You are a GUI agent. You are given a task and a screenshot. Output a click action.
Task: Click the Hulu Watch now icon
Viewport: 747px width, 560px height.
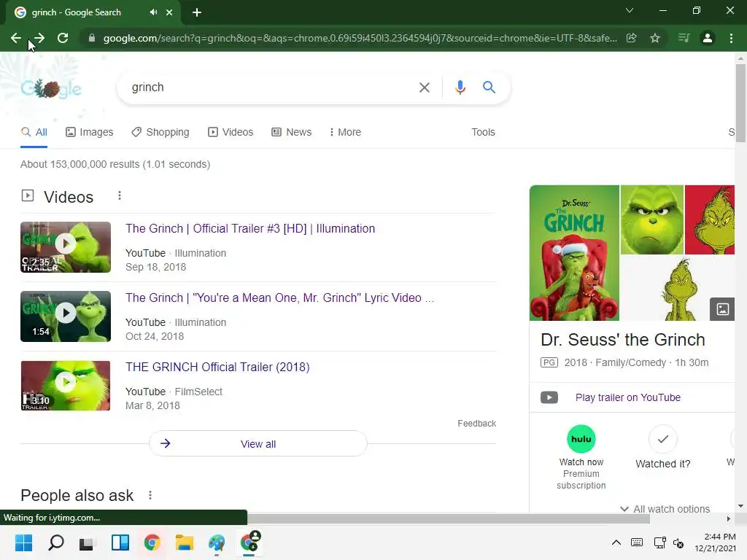[581, 439]
